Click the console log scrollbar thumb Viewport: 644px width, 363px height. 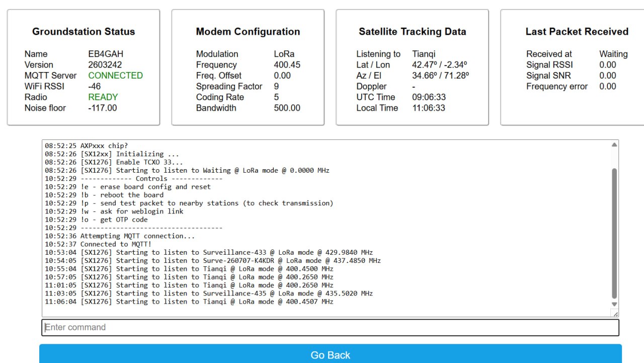click(614, 234)
